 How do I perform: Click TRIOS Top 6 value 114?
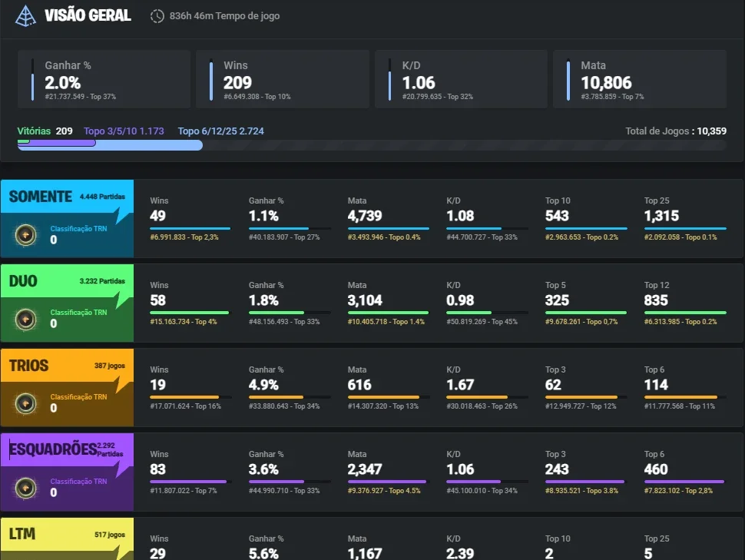656,385
